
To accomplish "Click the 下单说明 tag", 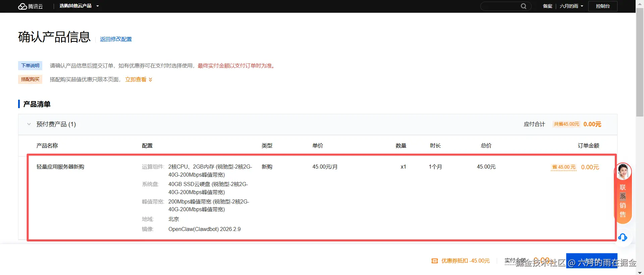I will click(x=30, y=65).
